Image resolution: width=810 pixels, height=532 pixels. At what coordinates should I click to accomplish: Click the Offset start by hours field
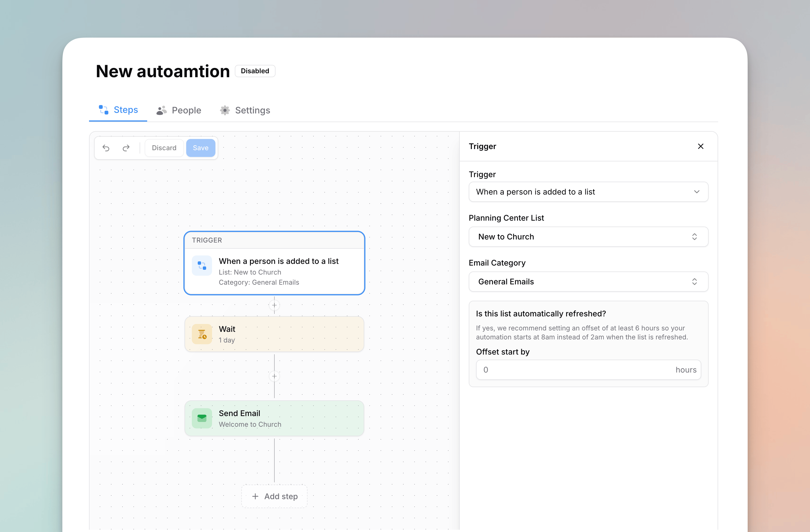click(588, 370)
